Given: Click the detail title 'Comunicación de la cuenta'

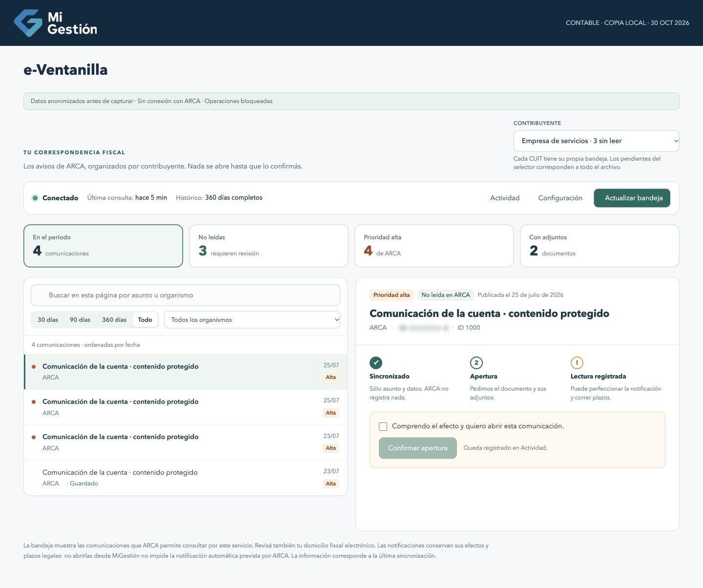Looking at the screenshot, I should 489,314.
